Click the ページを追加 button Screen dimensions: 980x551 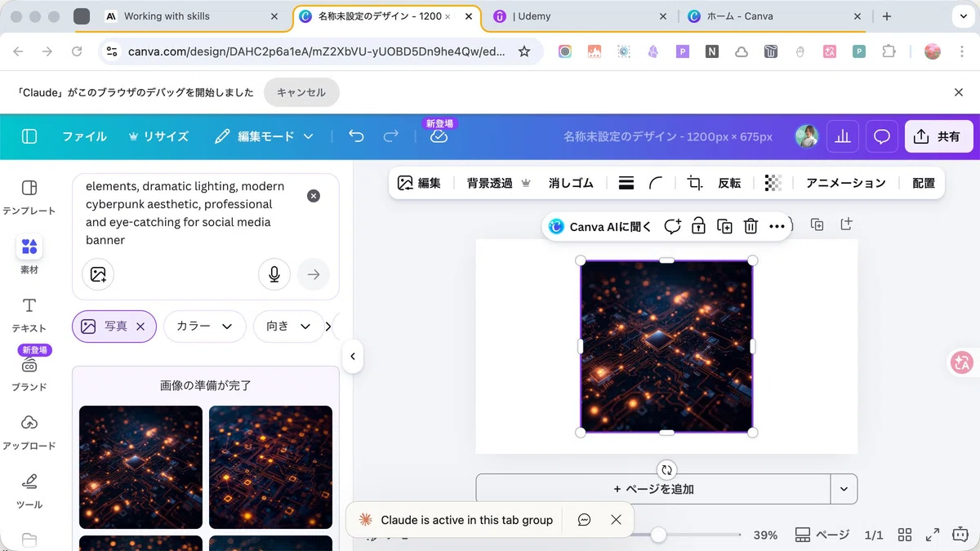click(653, 489)
